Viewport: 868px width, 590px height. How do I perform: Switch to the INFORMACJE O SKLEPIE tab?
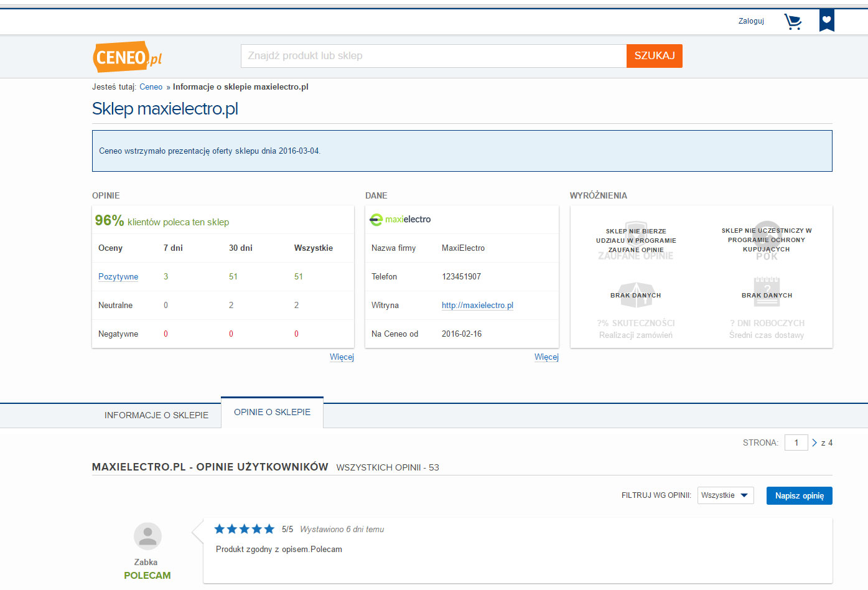pyautogui.click(x=156, y=414)
